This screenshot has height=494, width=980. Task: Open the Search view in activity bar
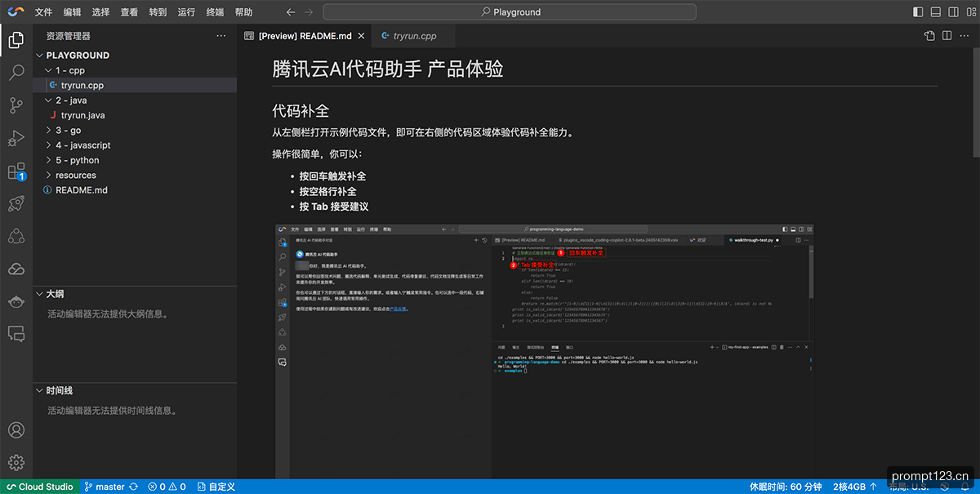[16, 73]
